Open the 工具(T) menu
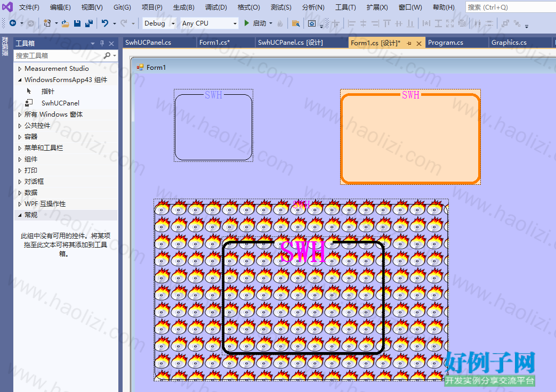The image size is (556, 392). (x=346, y=7)
